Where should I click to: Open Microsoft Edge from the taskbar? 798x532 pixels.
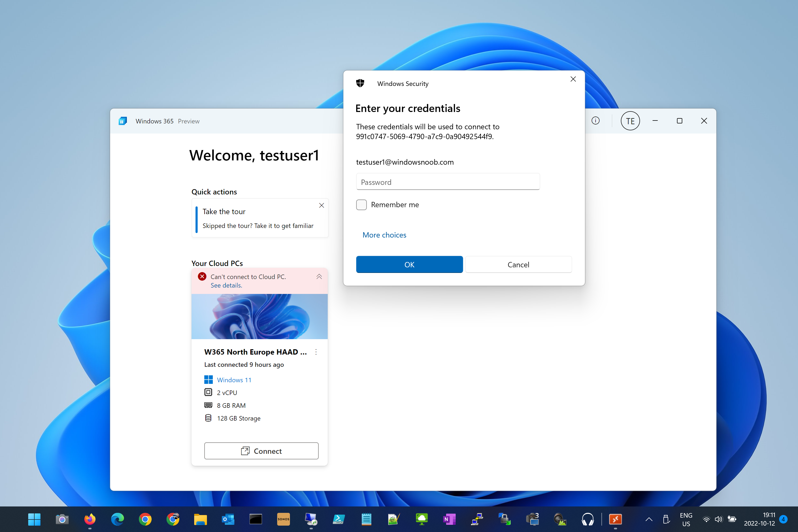pos(117,519)
